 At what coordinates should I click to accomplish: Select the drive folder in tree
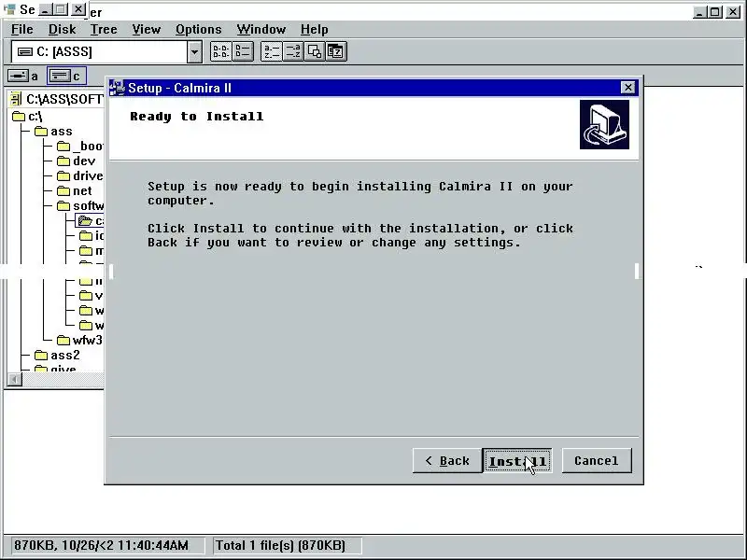coord(80,175)
